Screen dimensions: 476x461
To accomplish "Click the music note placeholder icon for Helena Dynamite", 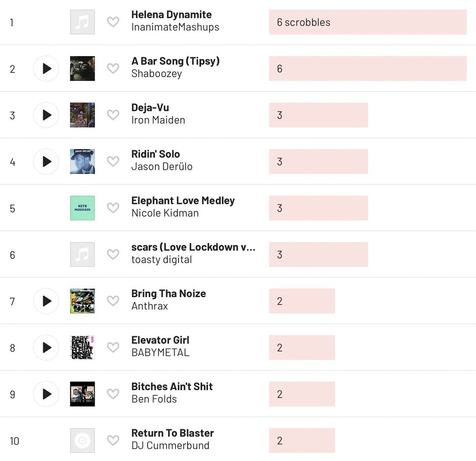I will [x=82, y=22].
